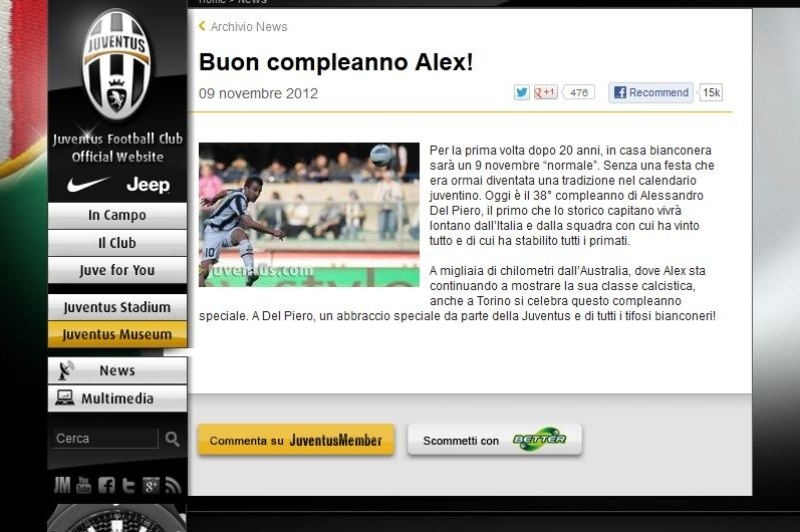Open the YouTube footer icon

pos(84,485)
